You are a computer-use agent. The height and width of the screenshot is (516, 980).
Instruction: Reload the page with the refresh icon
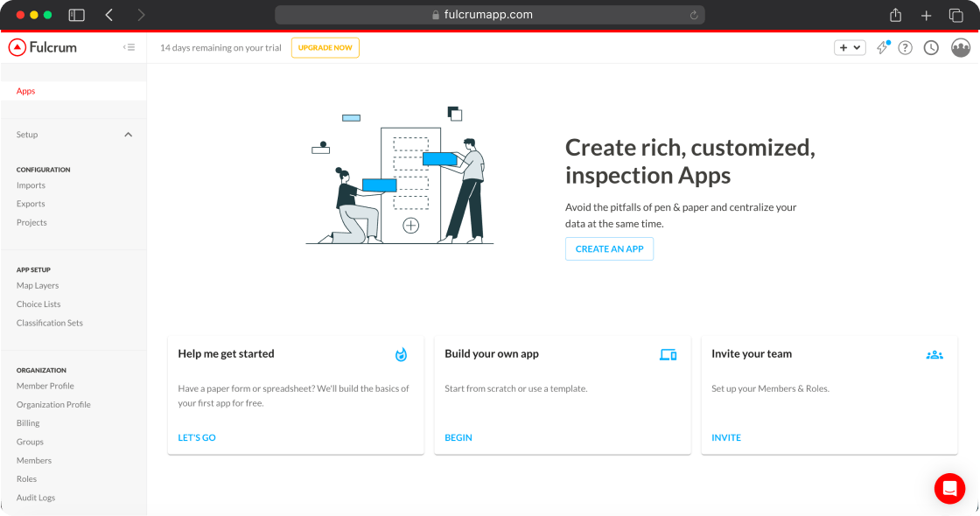[x=694, y=15]
